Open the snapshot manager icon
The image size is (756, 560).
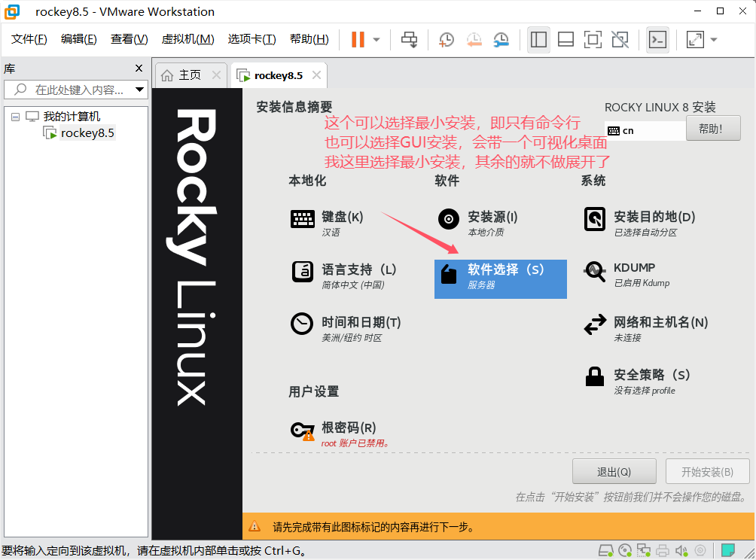(501, 39)
